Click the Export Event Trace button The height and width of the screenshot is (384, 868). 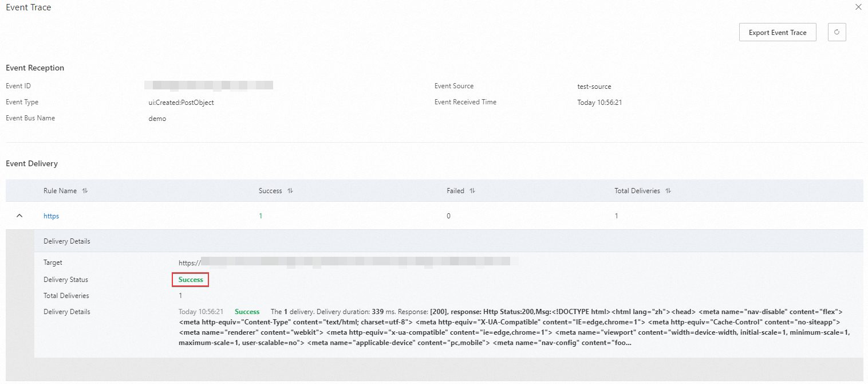tap(778, 33)
